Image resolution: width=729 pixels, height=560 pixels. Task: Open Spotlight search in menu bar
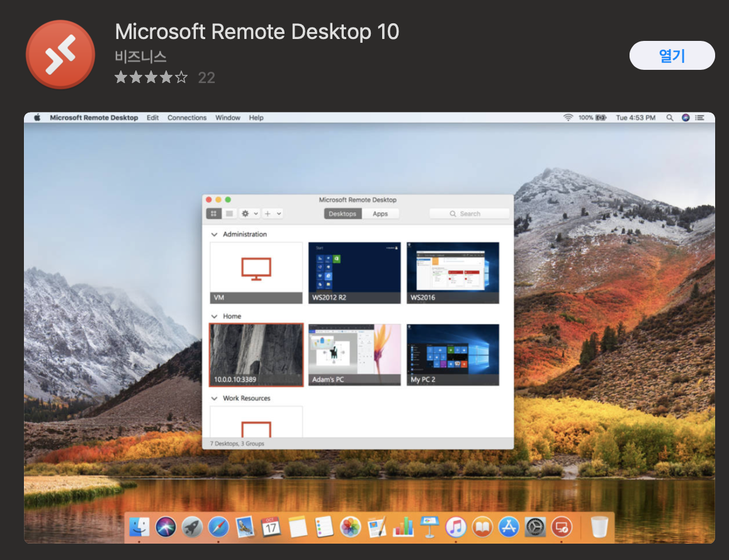(669, 118)
